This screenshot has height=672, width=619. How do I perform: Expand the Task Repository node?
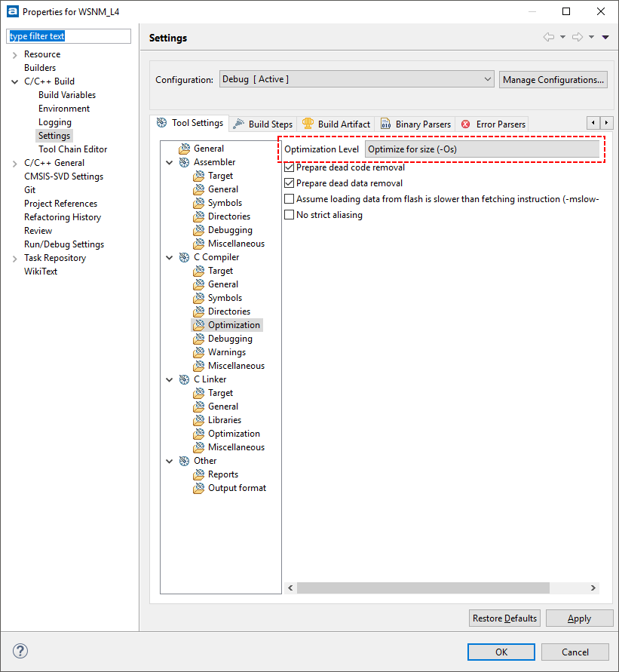point(14,259)
